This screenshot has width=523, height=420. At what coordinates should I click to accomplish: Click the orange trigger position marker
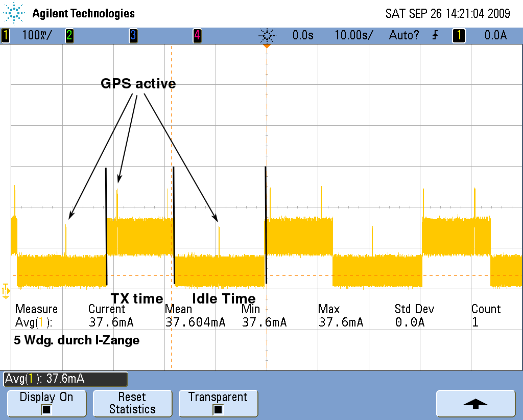[x=266, y=46]
